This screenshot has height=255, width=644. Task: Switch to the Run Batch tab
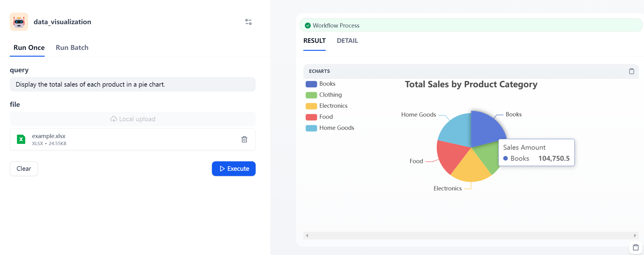(x=72, y=48)
